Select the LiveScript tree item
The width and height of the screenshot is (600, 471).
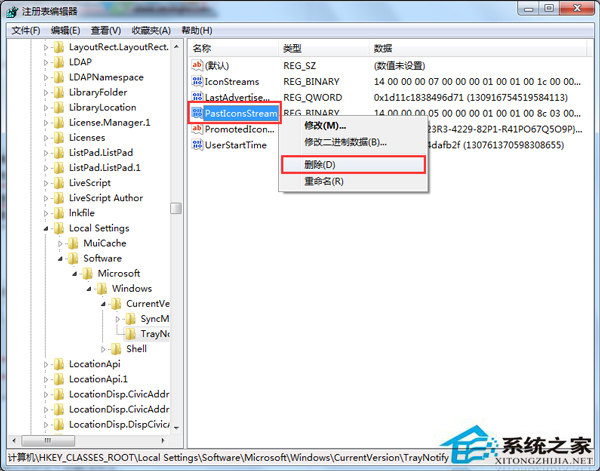[90, 183]
